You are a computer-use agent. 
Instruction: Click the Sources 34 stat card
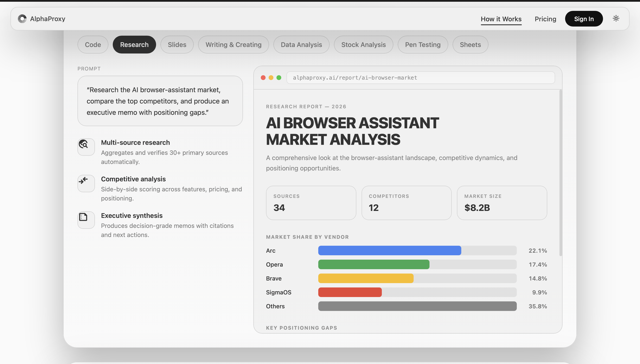(311, 203)
